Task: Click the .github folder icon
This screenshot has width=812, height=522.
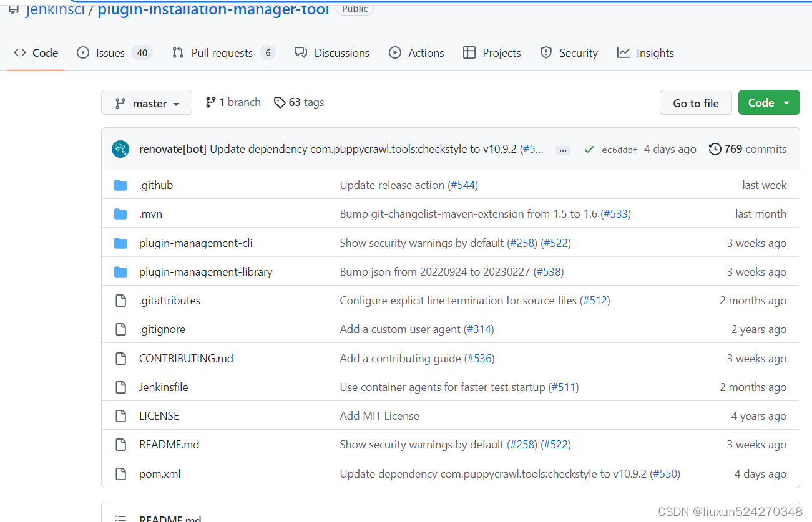Action: coord(120,185)
